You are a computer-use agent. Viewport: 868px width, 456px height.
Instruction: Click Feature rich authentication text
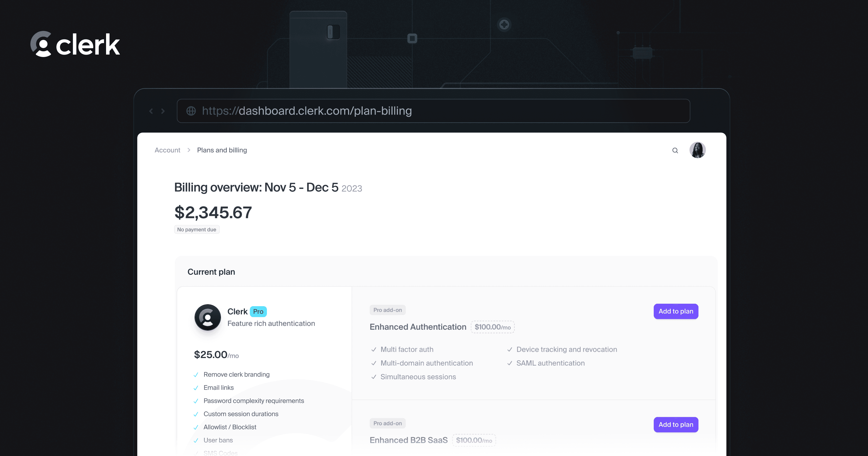point(271,324)
